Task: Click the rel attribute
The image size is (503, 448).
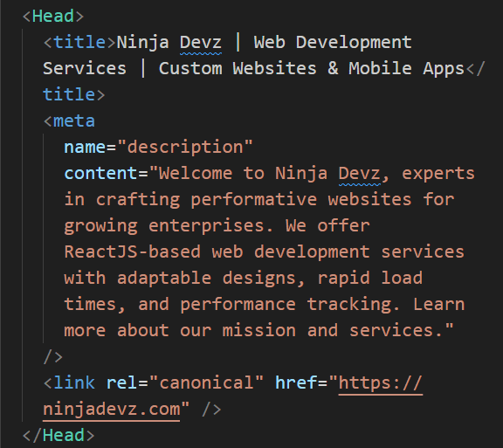Action: pos(121,383)
